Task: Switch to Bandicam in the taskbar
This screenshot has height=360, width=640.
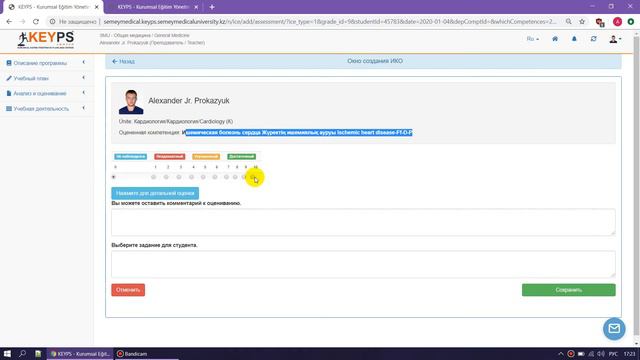Action: (x=147, y=353)
